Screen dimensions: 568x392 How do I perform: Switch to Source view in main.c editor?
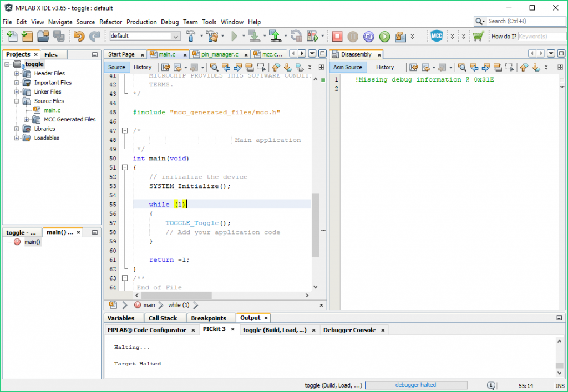pos(116,67)
